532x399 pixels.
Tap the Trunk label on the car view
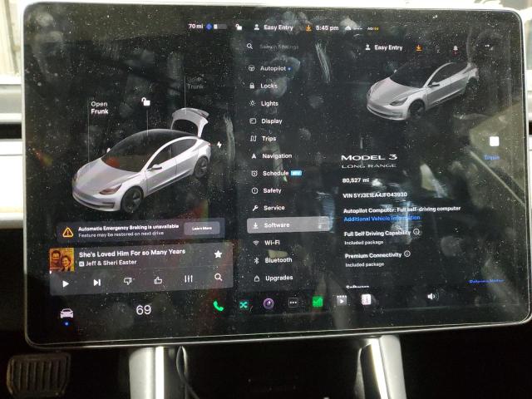tap(195, 86)
